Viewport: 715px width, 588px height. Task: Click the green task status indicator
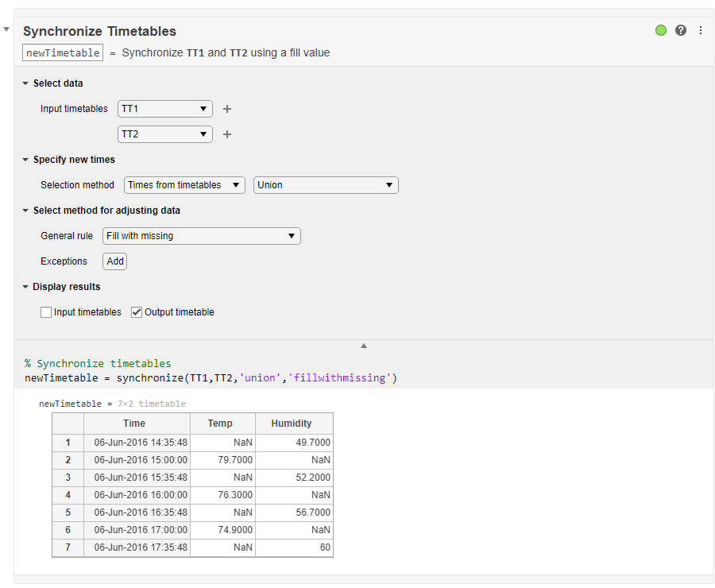click(661, 30)
